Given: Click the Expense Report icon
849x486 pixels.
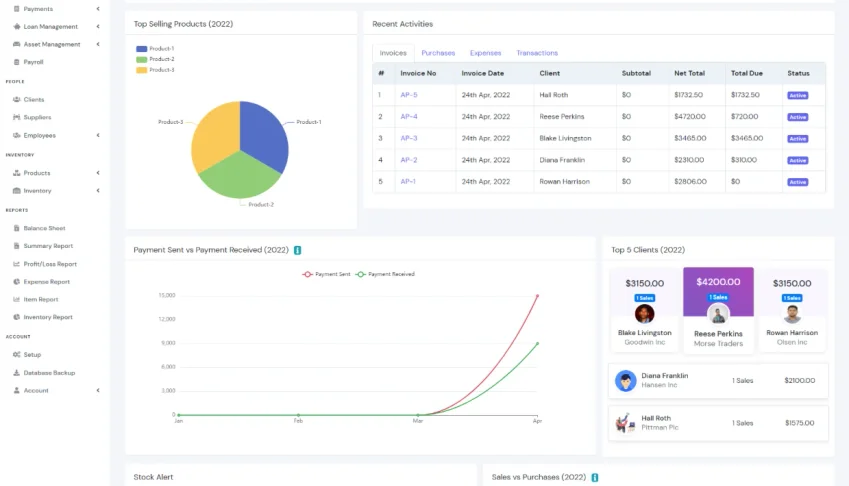Looking at the screenshot, I should (x=17, y=281).
